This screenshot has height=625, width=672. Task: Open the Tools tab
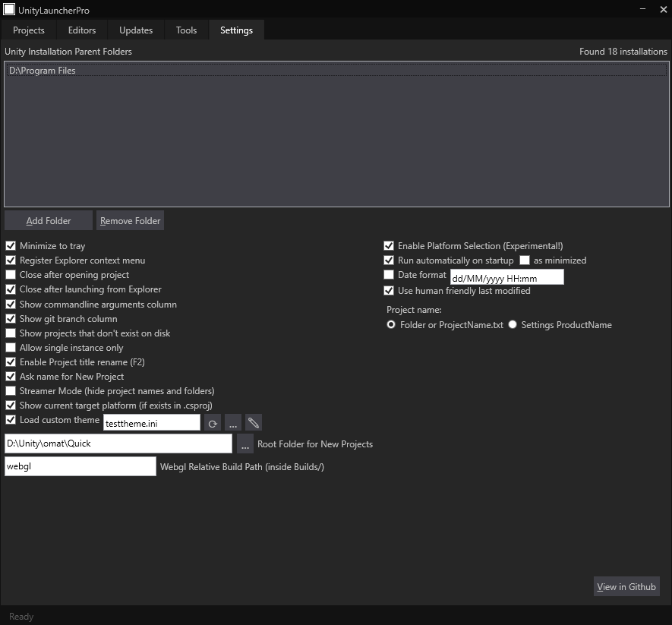tap(186, 30)
